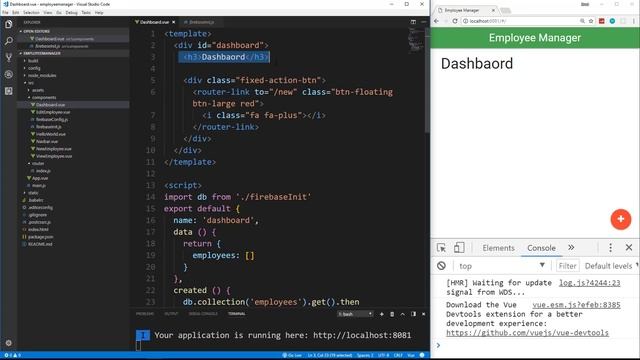Close the Dashboard.vue editor tab

click(174, 22)
